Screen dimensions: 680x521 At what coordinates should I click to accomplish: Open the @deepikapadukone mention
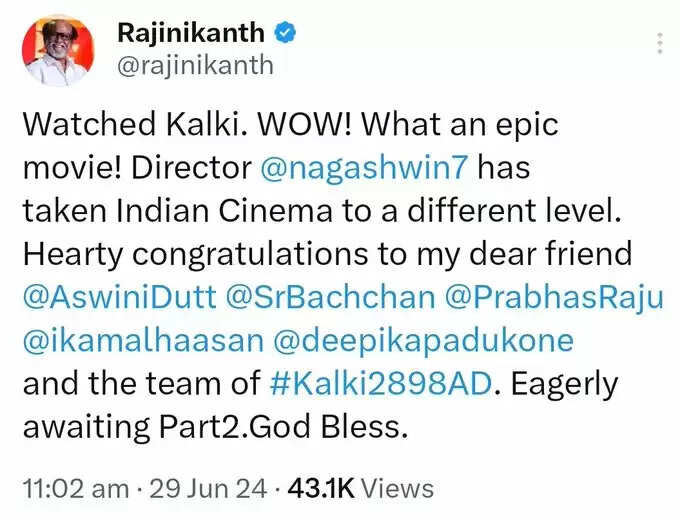click(x=424, y=341)
